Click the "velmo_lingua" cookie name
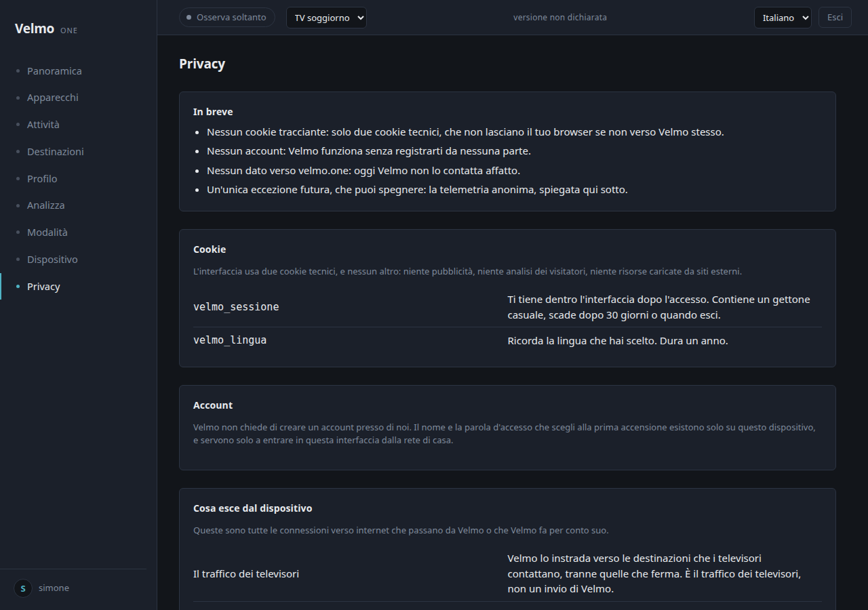 click(x=230, y=340)
